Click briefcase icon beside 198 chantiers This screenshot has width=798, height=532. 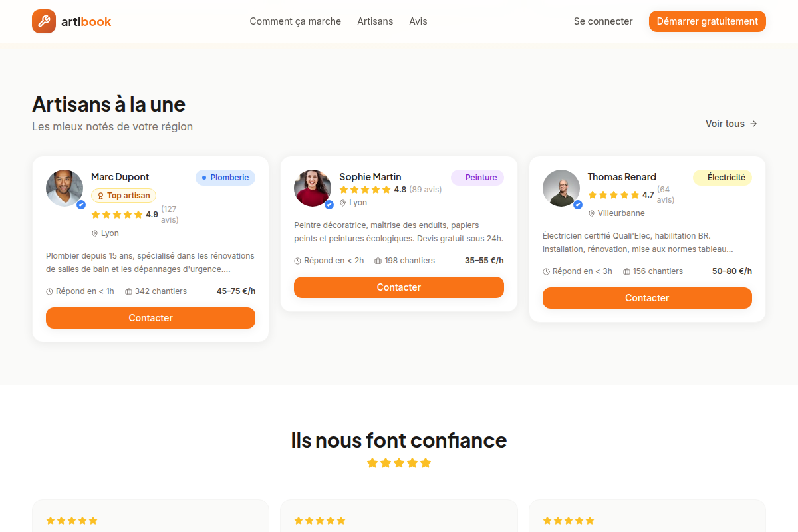[x=378, y=261]
